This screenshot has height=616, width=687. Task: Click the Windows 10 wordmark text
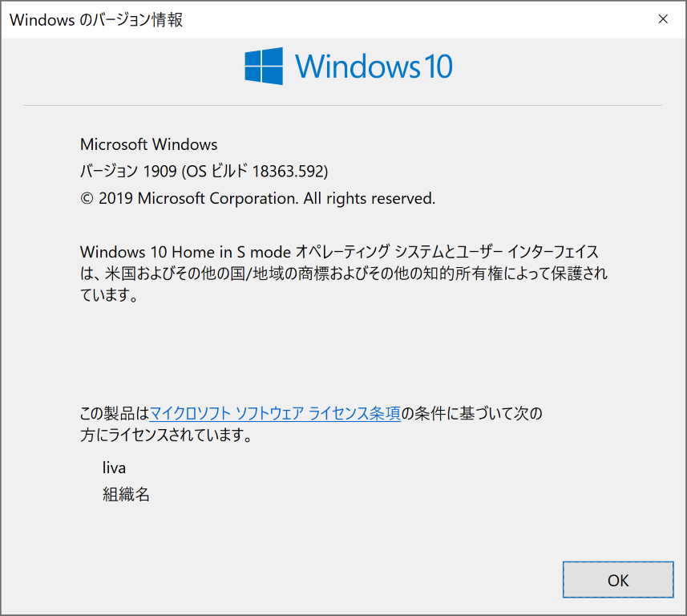click(374, 66)
